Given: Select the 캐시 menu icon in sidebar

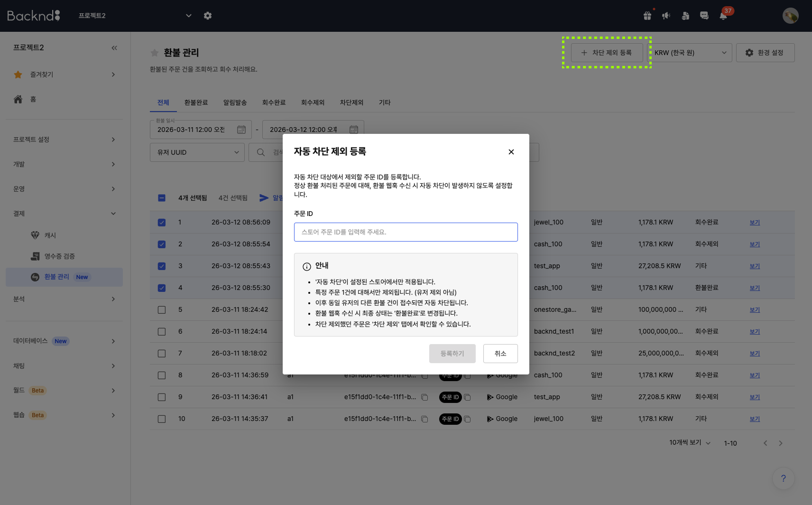Looking at the screenshot, I should [36, 235].
